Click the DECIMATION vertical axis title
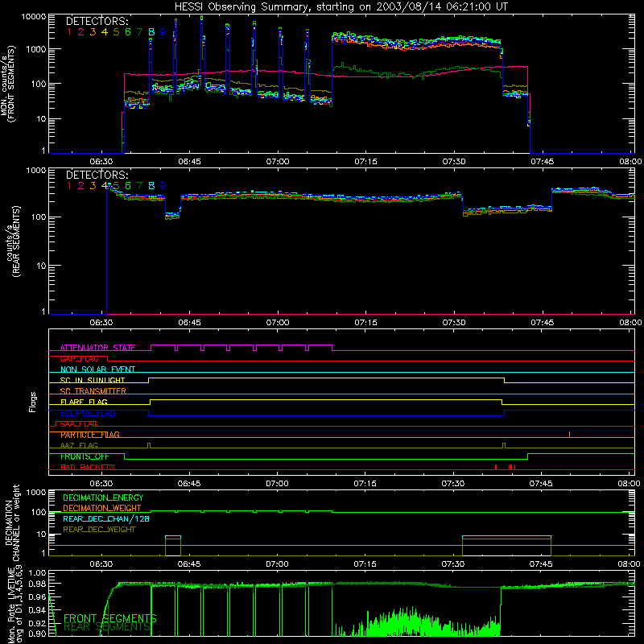 (x=10, y=522)
